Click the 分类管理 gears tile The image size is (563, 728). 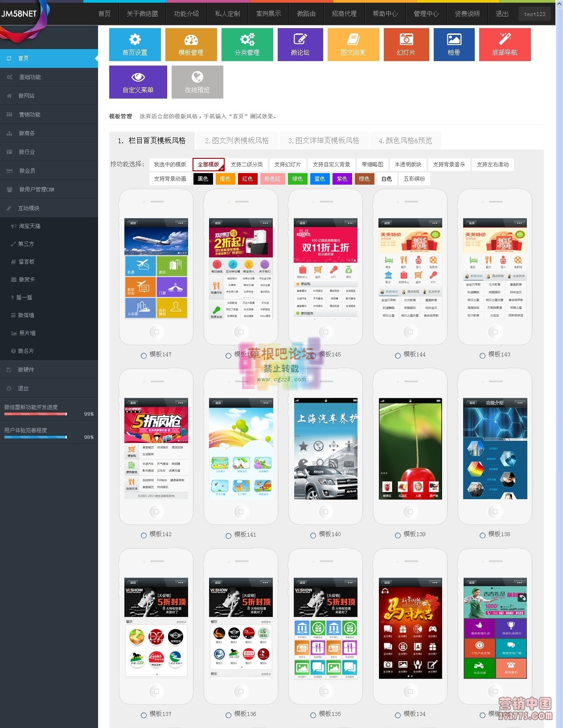click(x=247, y=44)
